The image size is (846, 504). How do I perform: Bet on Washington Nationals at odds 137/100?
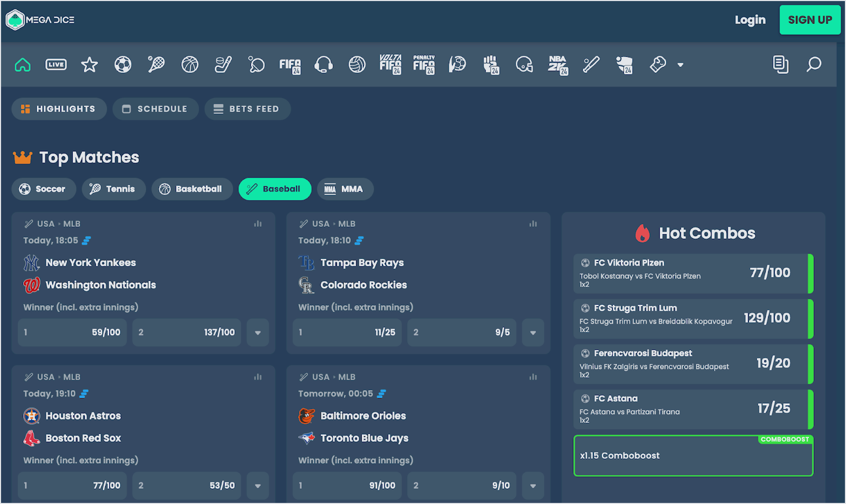[x=187, y=332]
